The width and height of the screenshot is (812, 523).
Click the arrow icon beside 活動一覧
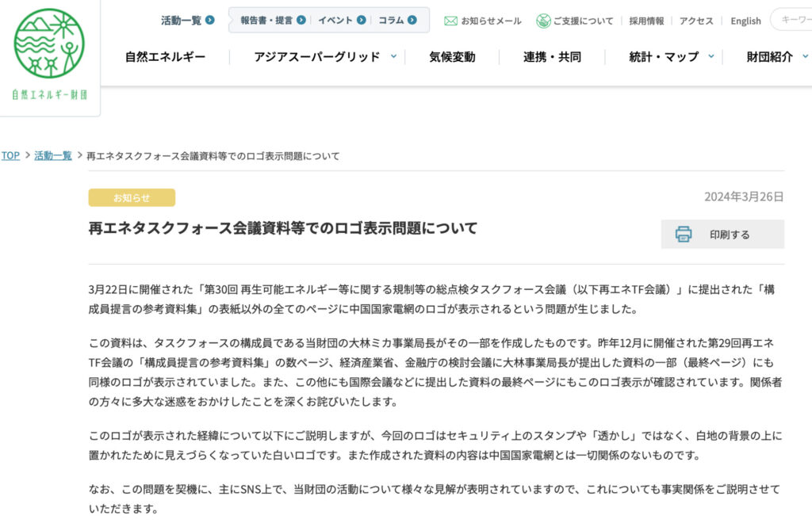tap(209, 20)
